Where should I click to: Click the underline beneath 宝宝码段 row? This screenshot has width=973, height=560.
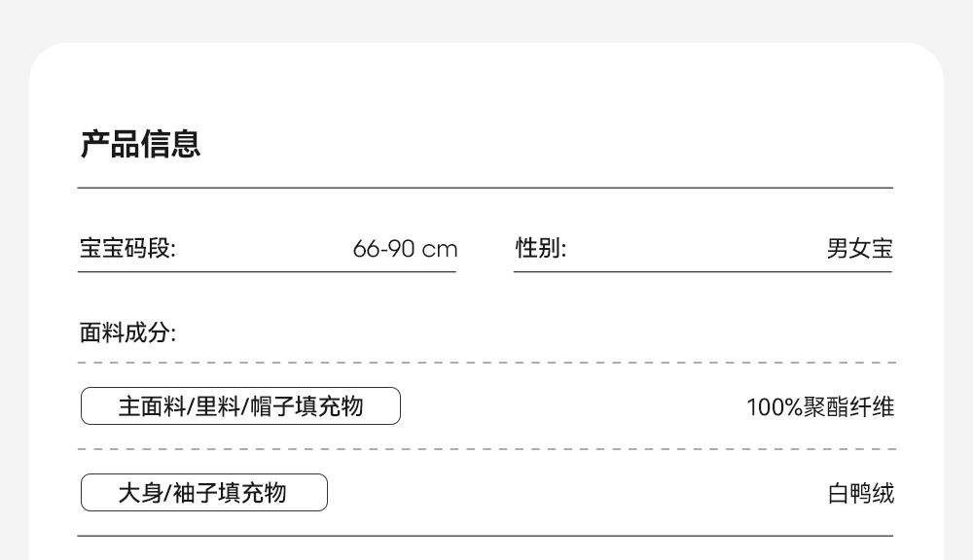(267, 272)
